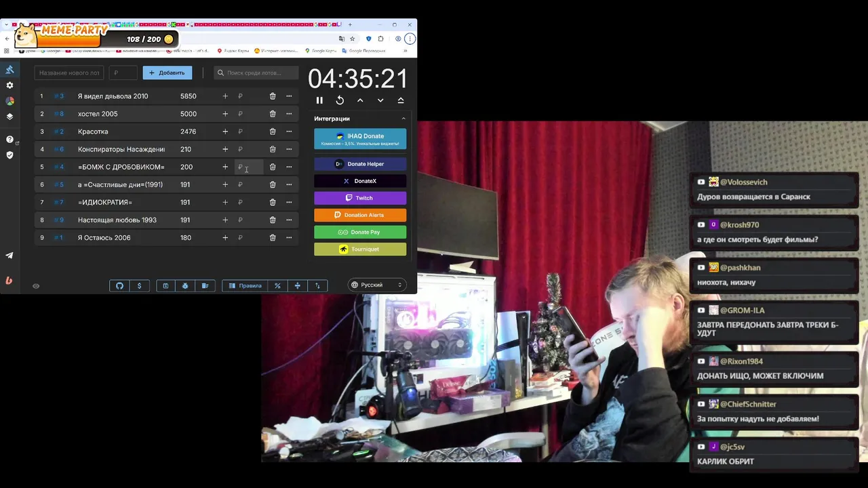Click the new lot ruble amount field
The width and height of the screenshot is (868, 488).
coord(123,73)
